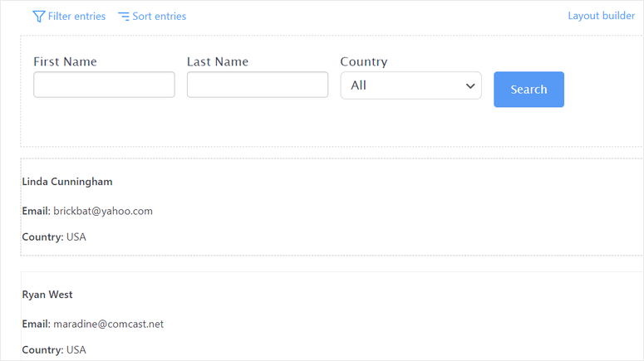Click Linda Cunningham's Country USA line
Screen dimensions: 644x361
click(x=54, y=237)
